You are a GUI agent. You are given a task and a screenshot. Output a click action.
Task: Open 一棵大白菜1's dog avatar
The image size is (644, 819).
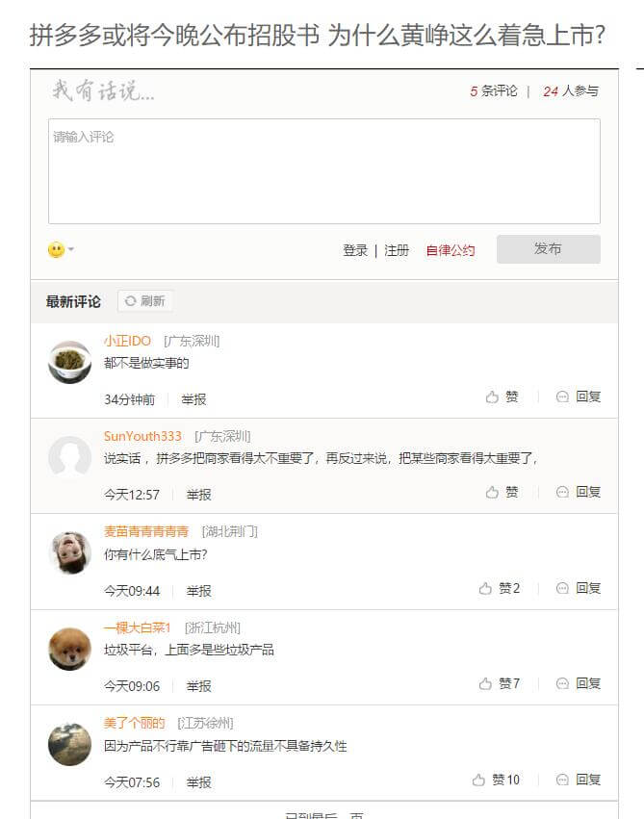[x=69, y=650]
